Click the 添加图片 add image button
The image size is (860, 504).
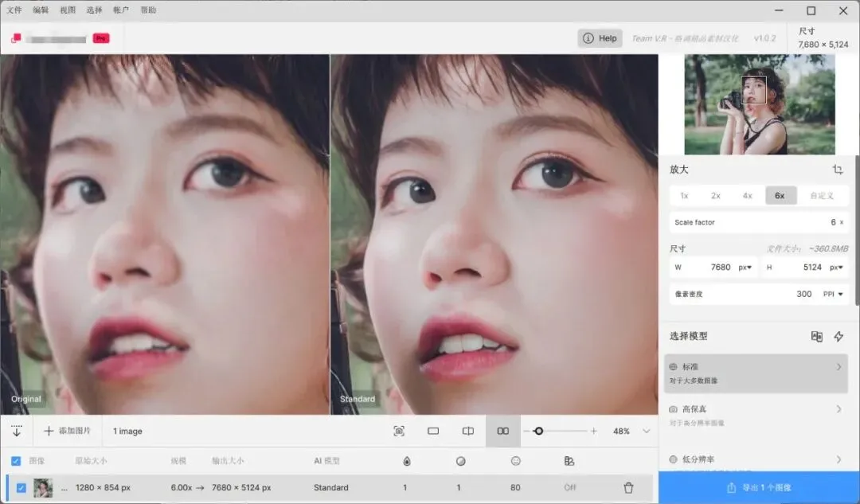pos(67,431)
